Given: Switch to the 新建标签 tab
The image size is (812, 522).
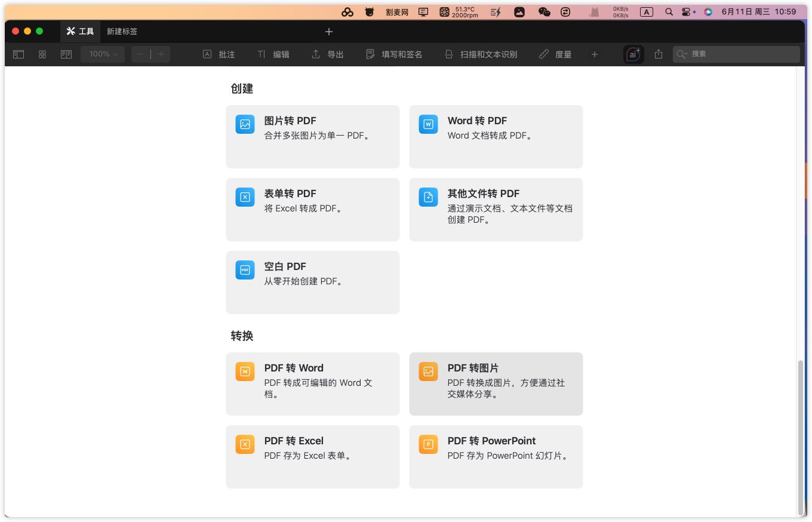Looking at the screenshot, I should tap(122, 31).
